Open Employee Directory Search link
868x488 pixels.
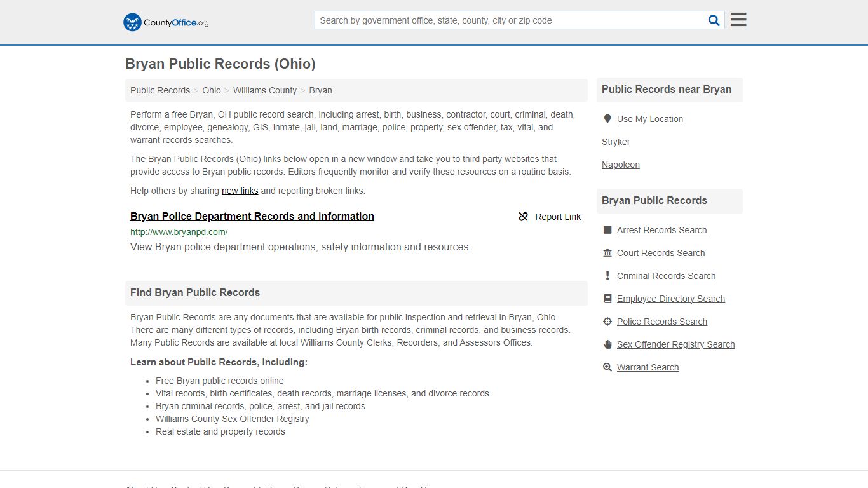point(671,299)
